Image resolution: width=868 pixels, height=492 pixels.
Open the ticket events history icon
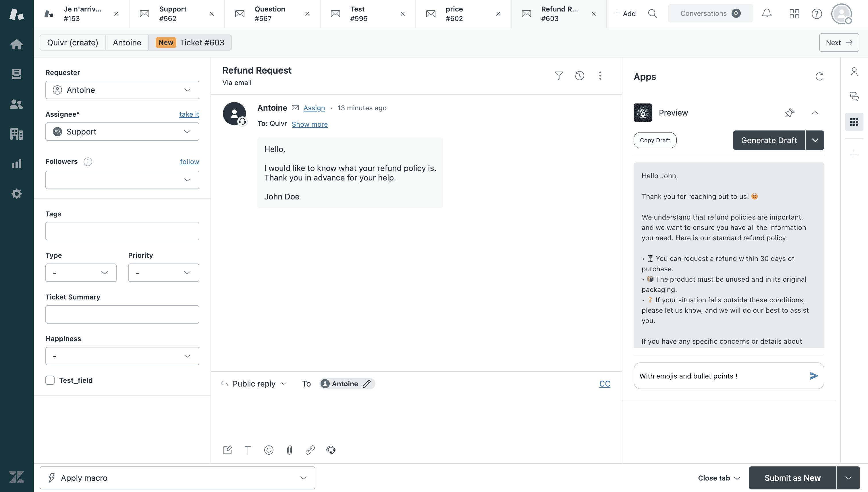click(579, 75)
